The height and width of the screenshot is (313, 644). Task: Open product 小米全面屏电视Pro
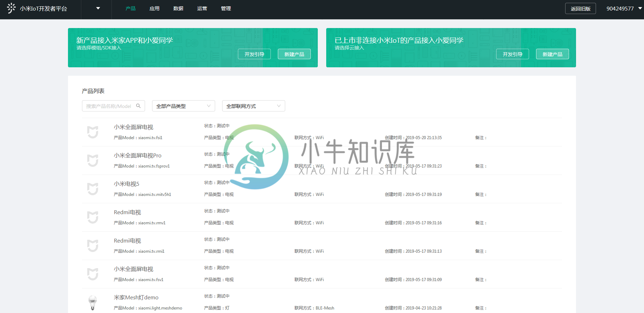point(138,155)
